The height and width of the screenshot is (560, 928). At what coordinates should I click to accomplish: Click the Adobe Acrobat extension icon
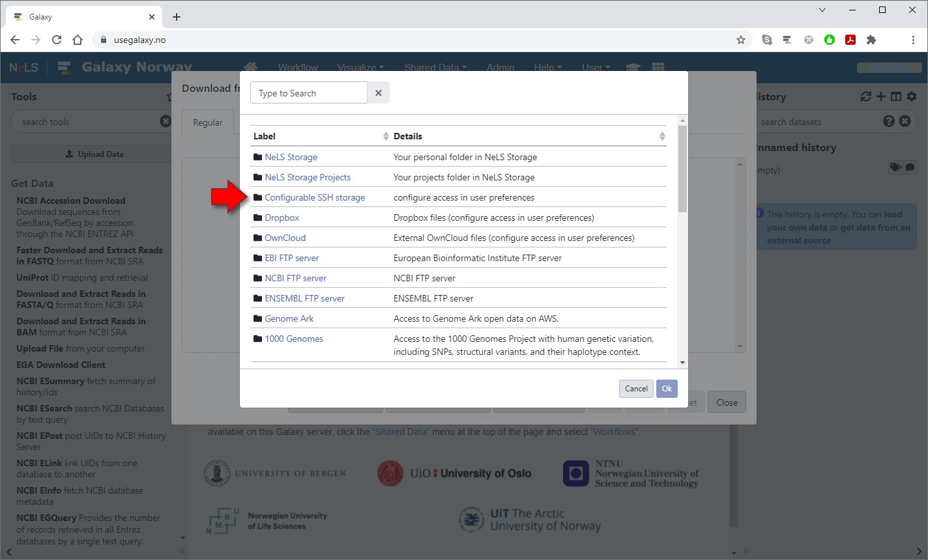coord(850,40)
